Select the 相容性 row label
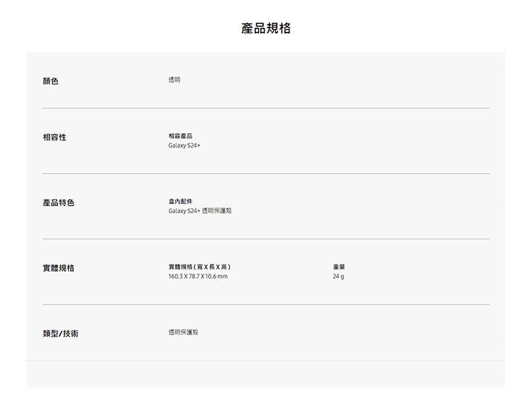The image size is (532, 394). point(55,137)
